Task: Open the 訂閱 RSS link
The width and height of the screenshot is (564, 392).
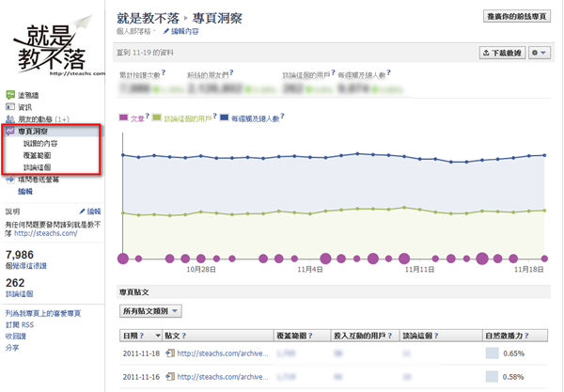Action: click(x=21, y=324)
